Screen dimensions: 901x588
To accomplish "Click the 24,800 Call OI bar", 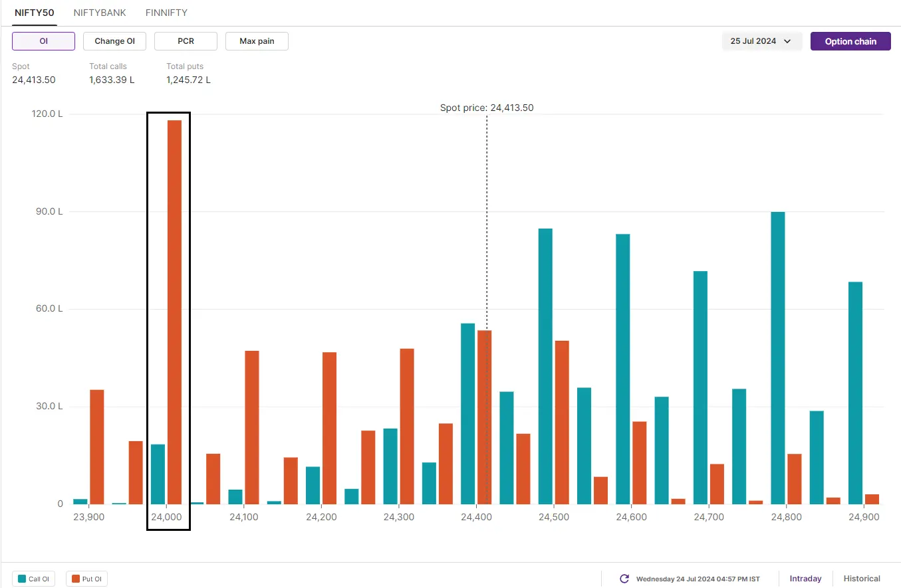I will (x=778, y=357).
